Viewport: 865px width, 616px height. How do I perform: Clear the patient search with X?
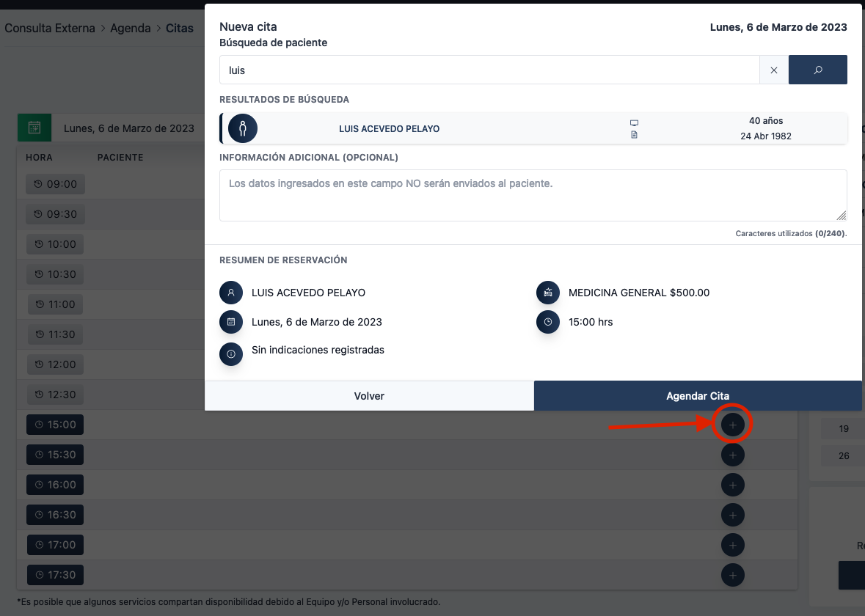[773, 70]
